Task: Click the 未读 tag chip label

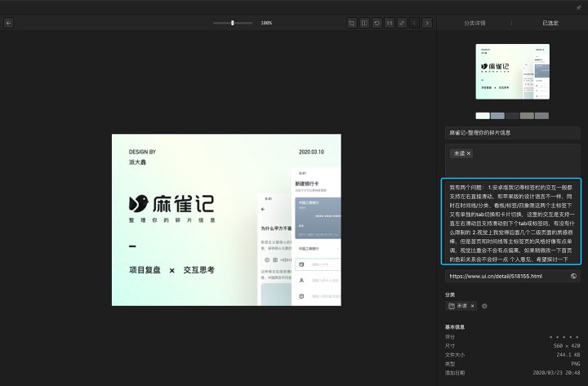Action: click(x=459, y=153)
